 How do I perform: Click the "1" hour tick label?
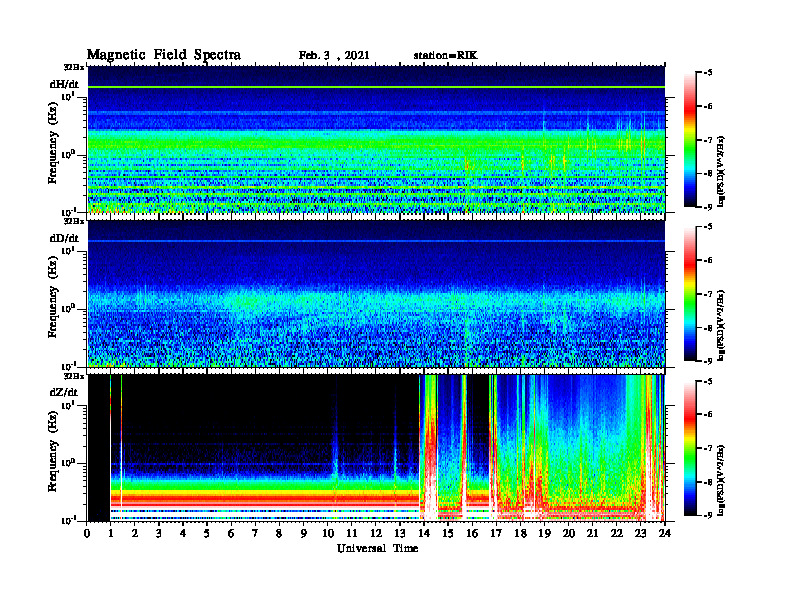111,533
